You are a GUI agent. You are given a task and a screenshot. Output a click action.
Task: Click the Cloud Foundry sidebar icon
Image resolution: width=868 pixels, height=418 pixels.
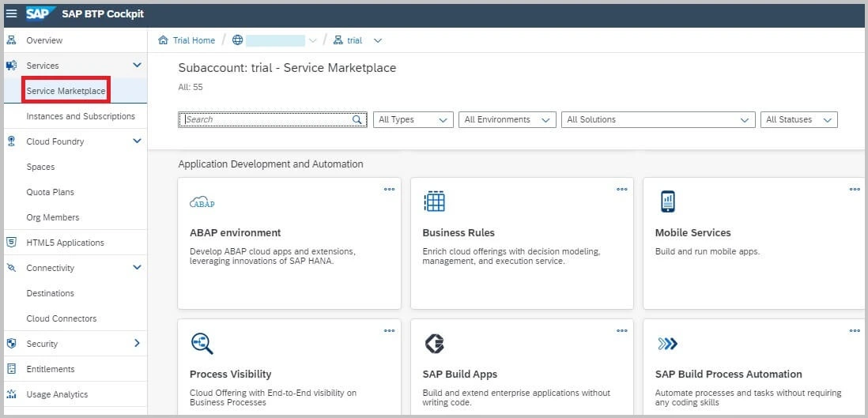[x=11, y=141]
